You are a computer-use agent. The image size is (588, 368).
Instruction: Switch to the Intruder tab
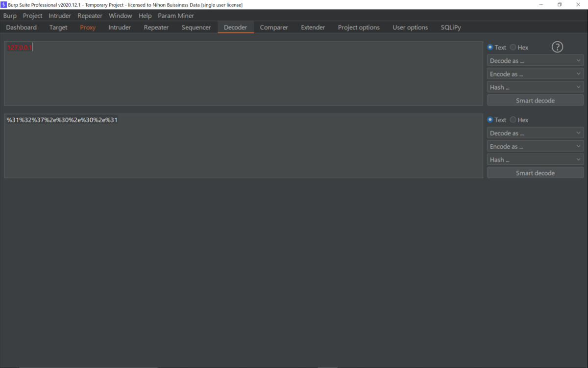pyautogui.click(x=120, y=27)
